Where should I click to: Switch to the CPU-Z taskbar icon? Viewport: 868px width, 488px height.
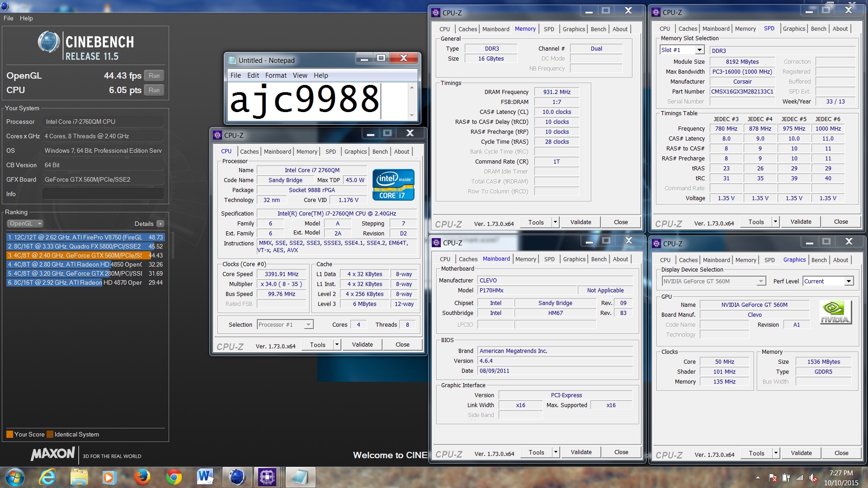267,477
